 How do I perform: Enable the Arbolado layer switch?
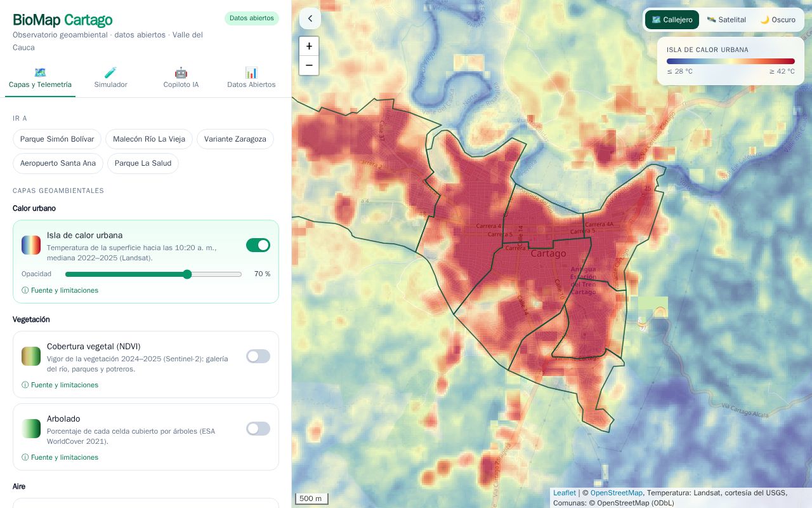click(258, 429)
